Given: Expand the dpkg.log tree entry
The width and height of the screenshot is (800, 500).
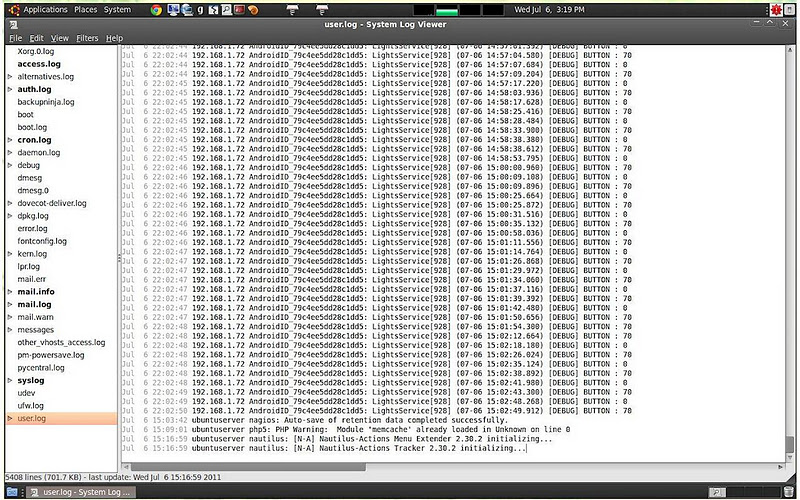Looking at the screenshot, I should coord(10,216).
